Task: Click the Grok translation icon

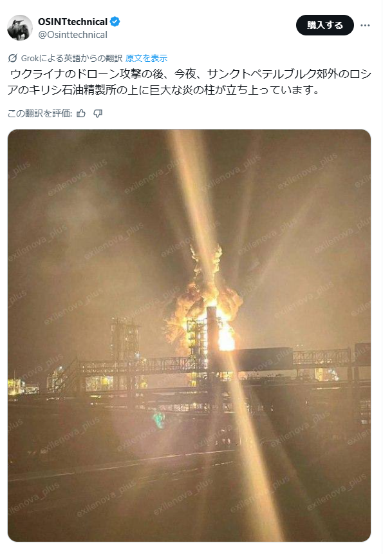Action: 13,58
